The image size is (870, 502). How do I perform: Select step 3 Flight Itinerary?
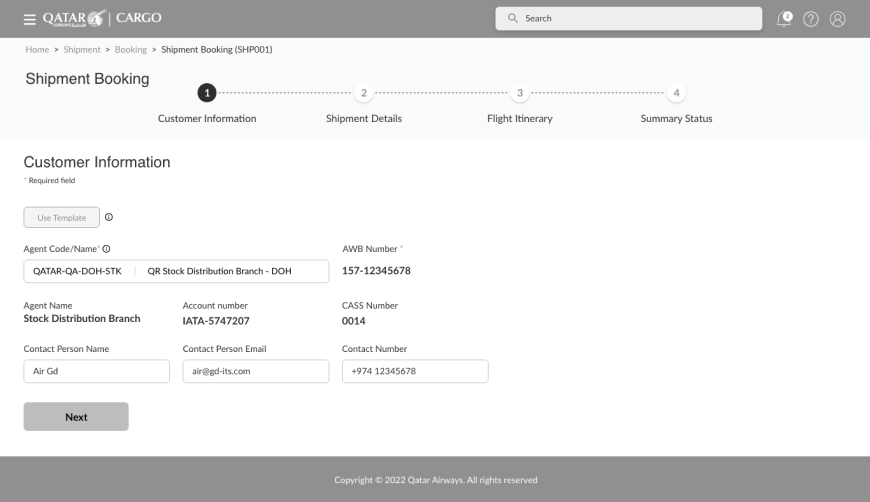pyautogui.click(x=519, y=93)
